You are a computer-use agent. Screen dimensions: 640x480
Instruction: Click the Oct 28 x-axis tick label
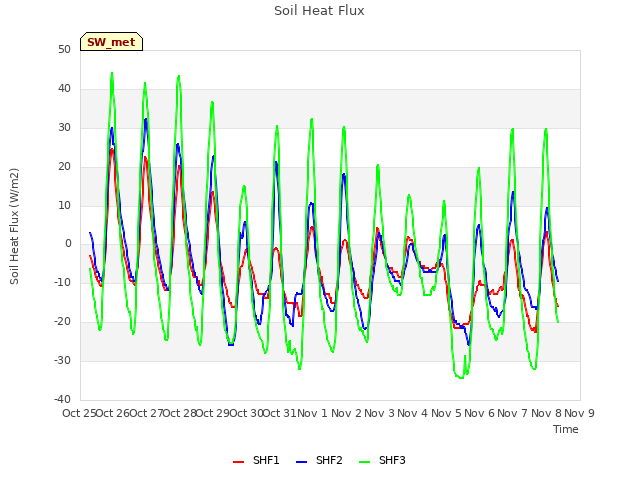[180, 413]
